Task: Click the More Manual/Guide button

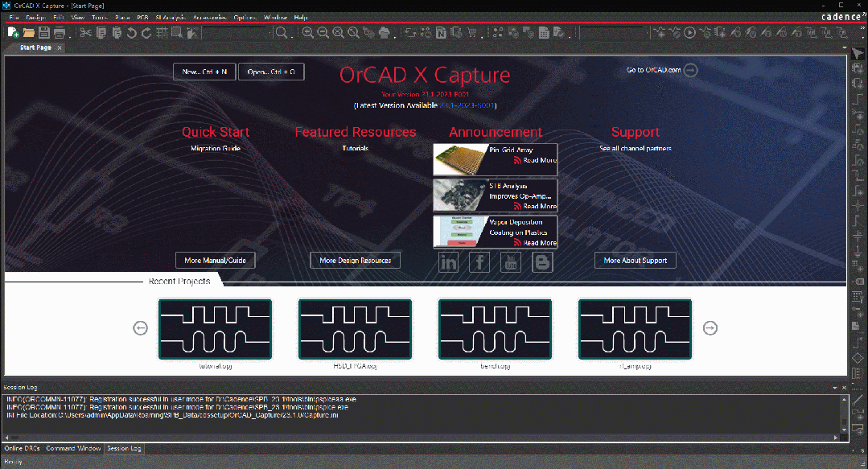Action: 216,261
